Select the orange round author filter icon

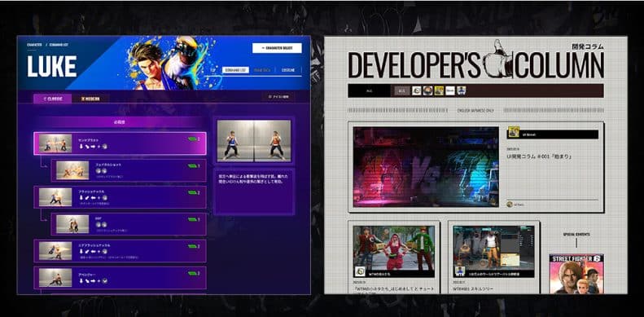click(427, 91)
